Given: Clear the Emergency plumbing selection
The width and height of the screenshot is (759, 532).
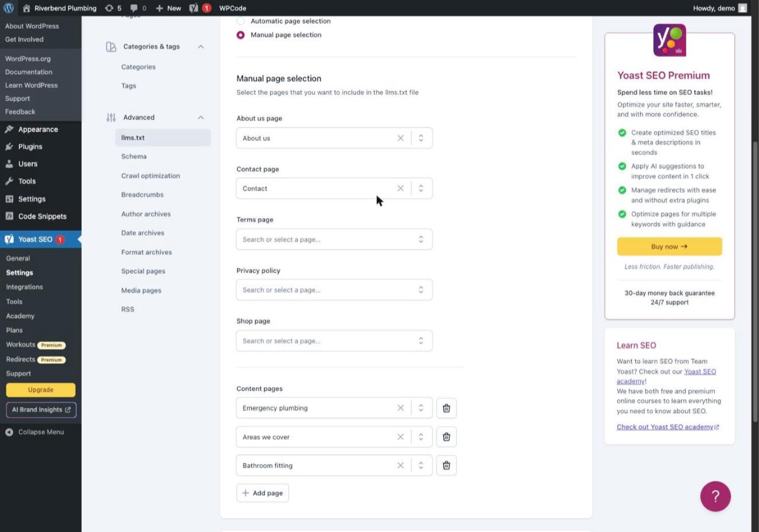Looking at the screenshot, I should coord(400,408).
